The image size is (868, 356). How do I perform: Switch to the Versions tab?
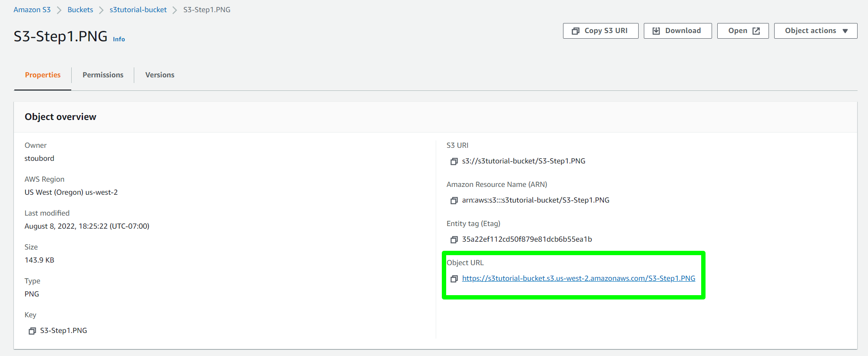point(160,75)
